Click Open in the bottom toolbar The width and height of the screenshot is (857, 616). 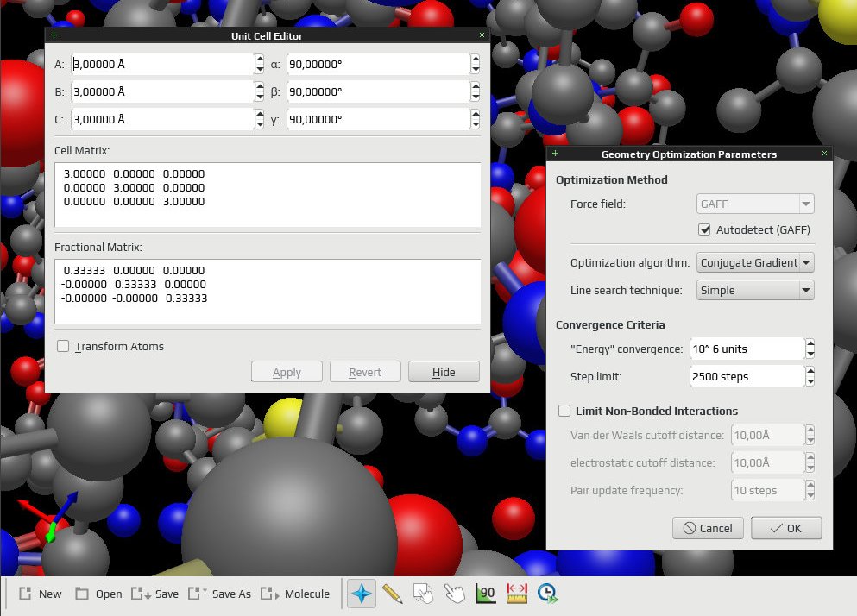(x=98, y=594)
